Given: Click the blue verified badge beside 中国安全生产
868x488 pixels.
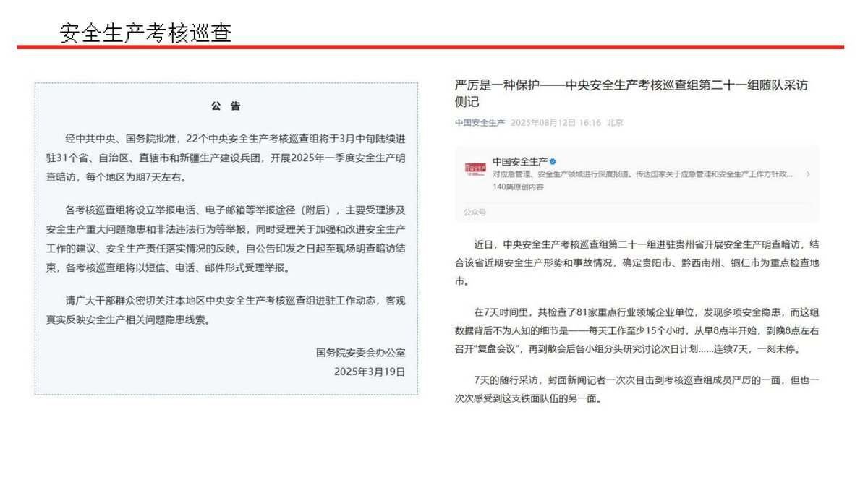Looking at the screenshot, I should 553,161.
